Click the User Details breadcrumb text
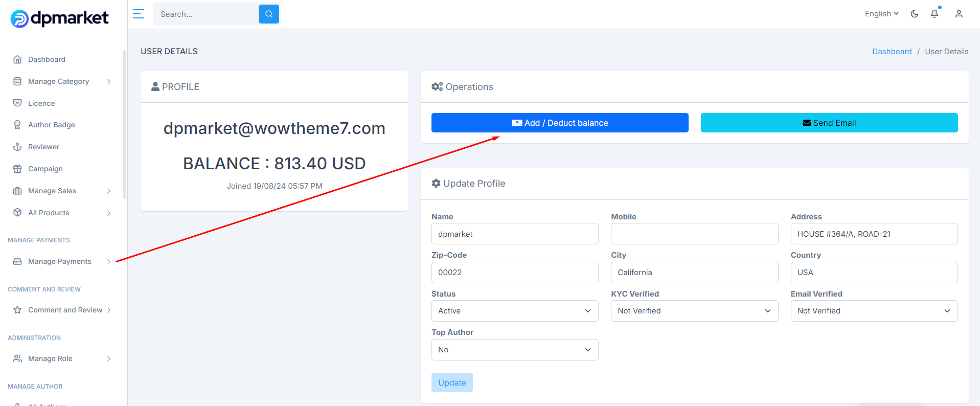 [947, 52]
